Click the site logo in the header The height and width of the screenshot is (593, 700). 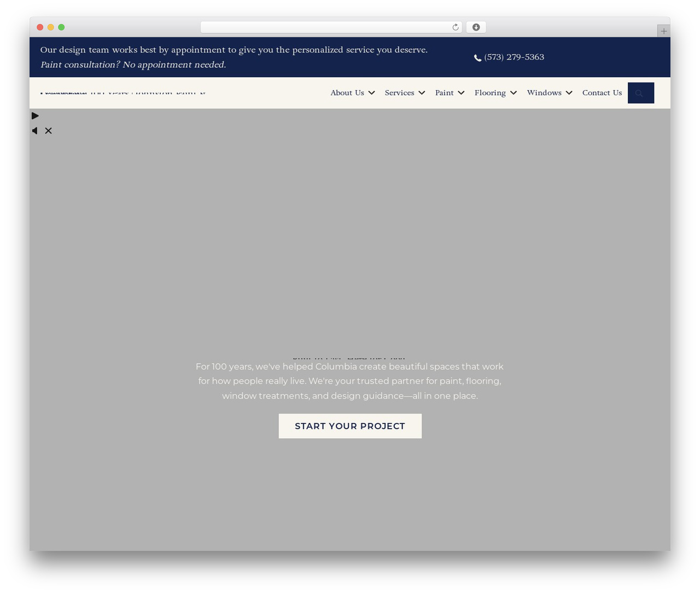123,93
